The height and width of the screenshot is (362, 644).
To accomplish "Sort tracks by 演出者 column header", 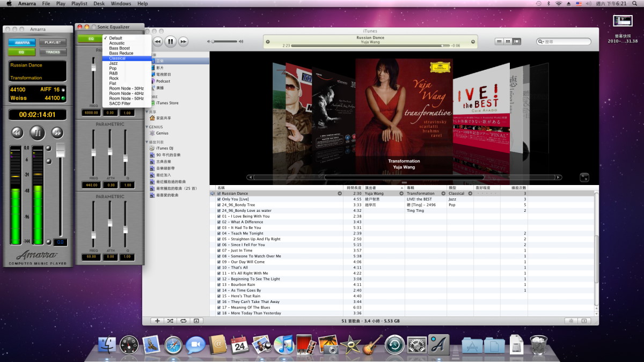I will [x=384, y=188].
